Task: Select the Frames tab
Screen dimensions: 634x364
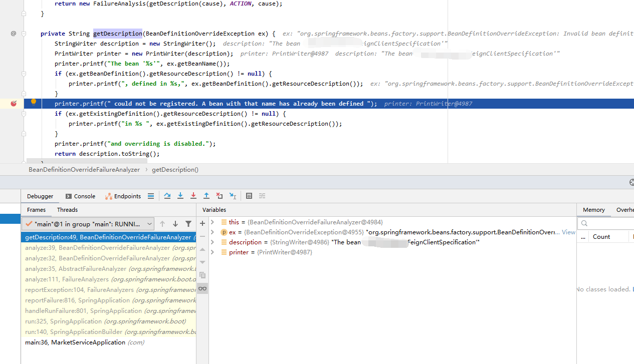Action: (36, 210)
